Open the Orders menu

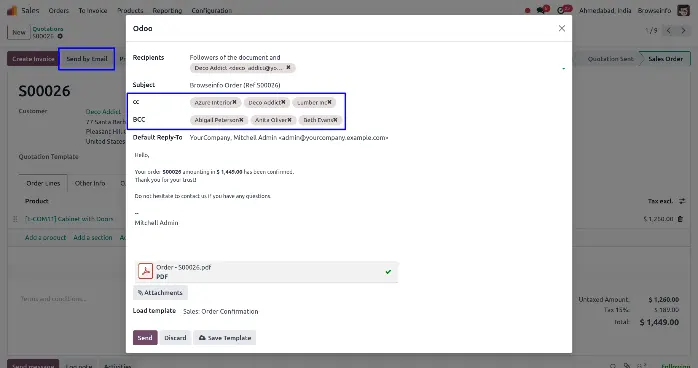59,10
